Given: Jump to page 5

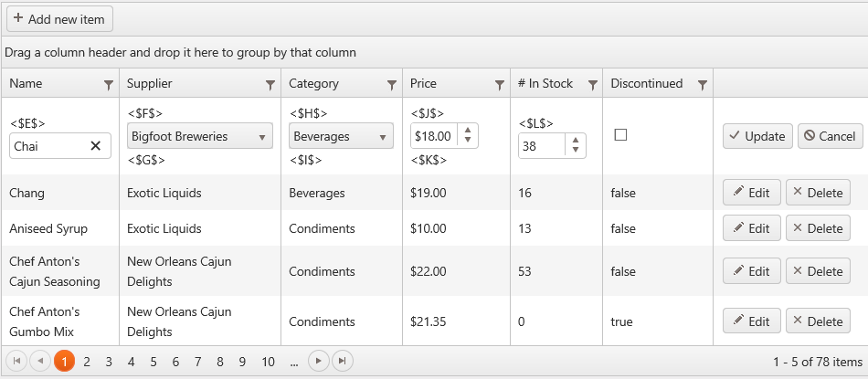Looking at the screenshot, I should click(x=153, y=362).
